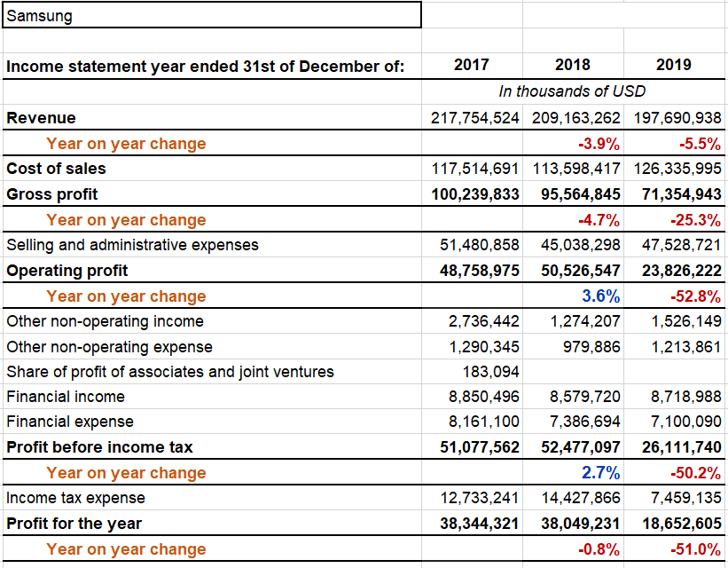Viewport: 728px width, 568px height.
Task: Select 'Profit before income tax' label
Action: coord(99,447)
